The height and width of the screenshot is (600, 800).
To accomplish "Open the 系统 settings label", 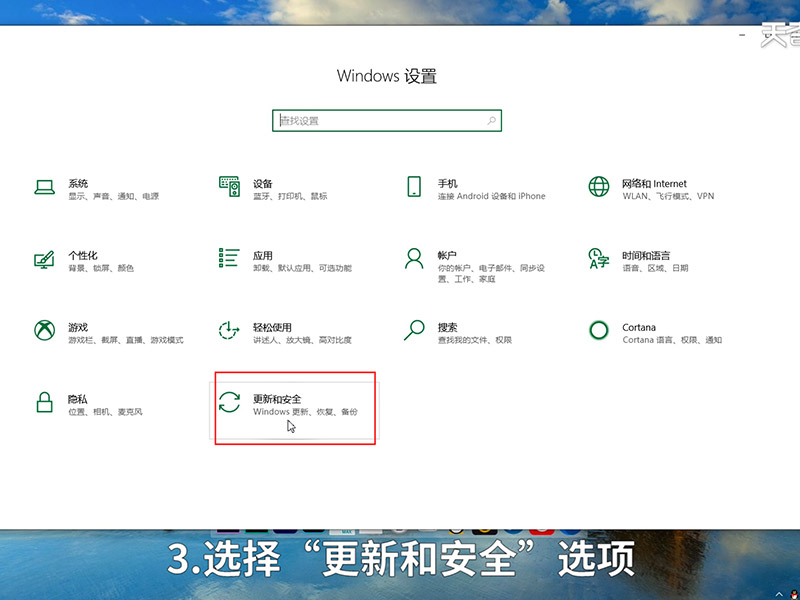I will (x=78, y=184).
